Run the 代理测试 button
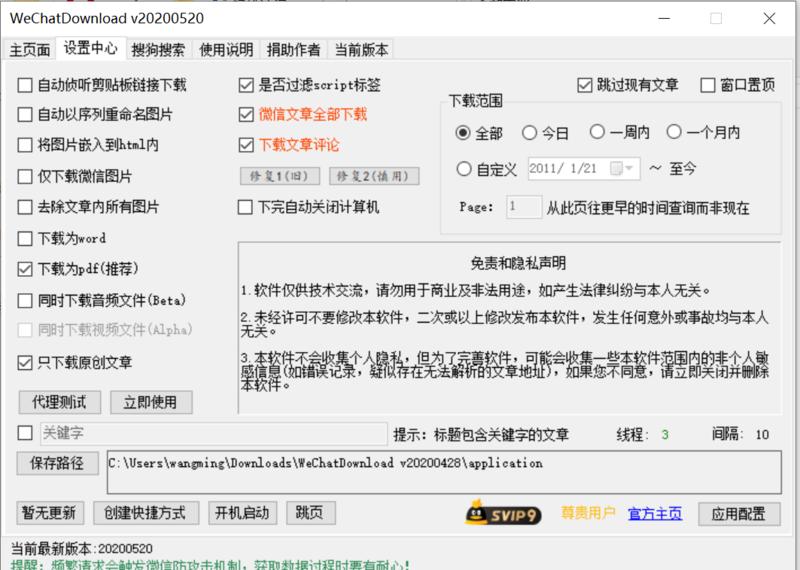 tap(60, 402)
